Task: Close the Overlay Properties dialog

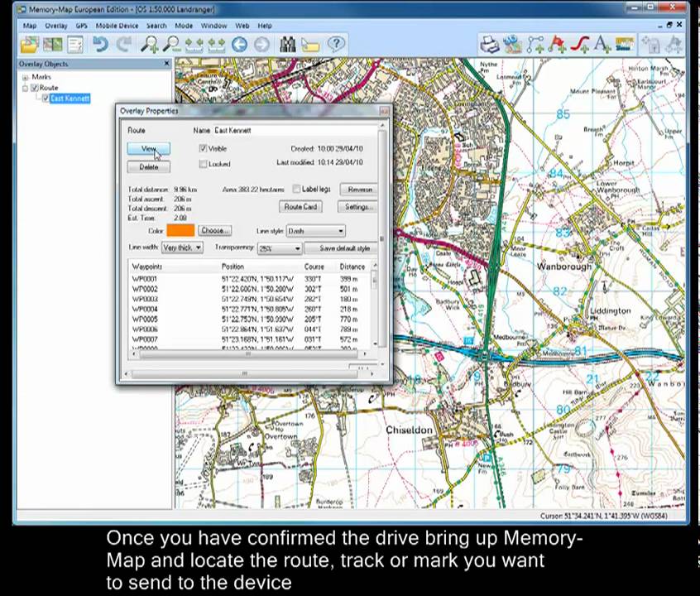Action: (384, 111)
